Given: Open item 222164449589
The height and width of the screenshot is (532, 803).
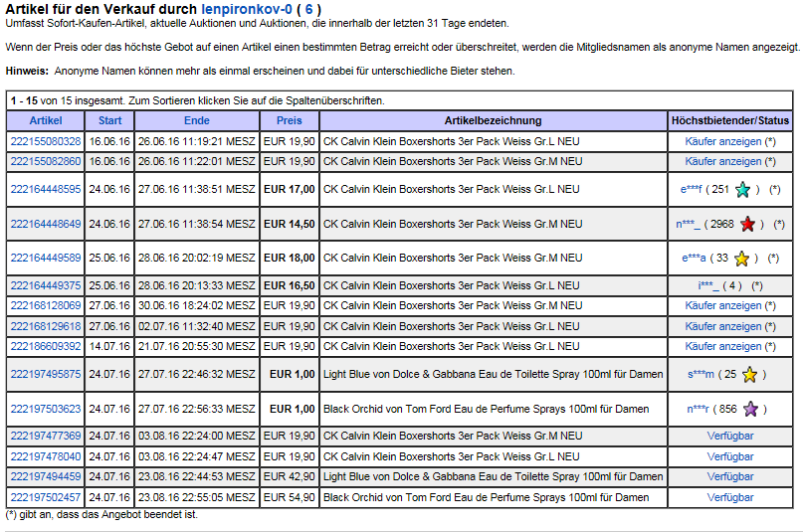Looking at the screenshot, I should point(46,258).
